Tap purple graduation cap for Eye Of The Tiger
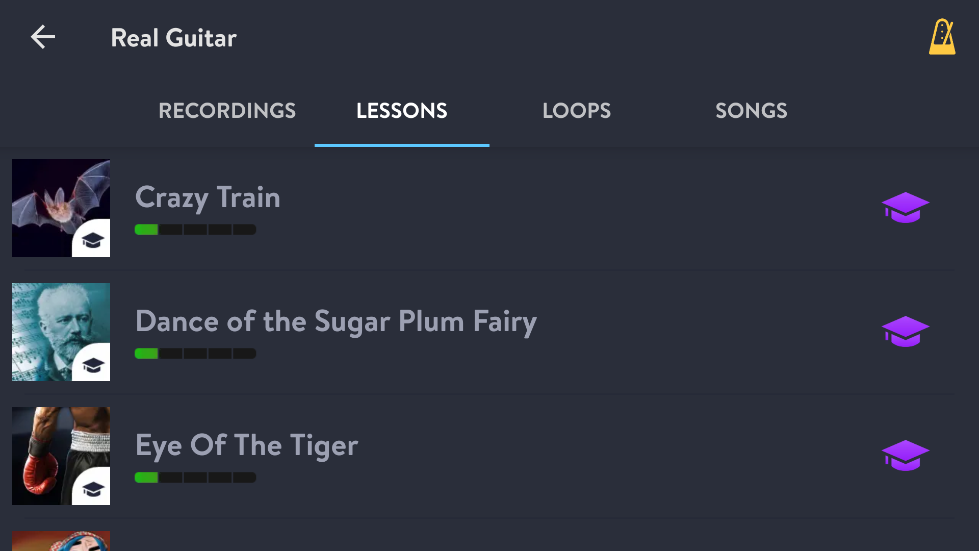Screen dimensions: 979x551 [x=905, y=456]
